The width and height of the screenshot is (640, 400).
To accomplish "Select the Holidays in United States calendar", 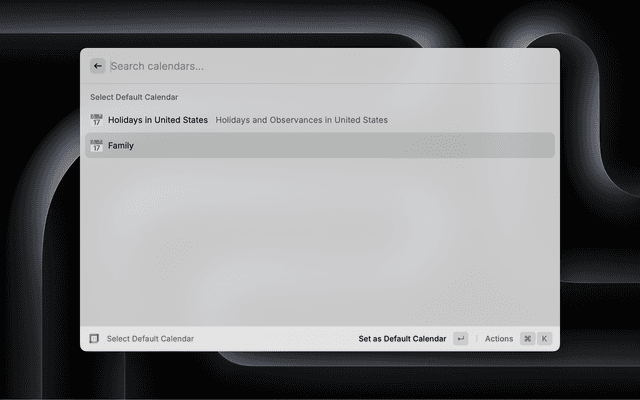I will pos(320,120).
